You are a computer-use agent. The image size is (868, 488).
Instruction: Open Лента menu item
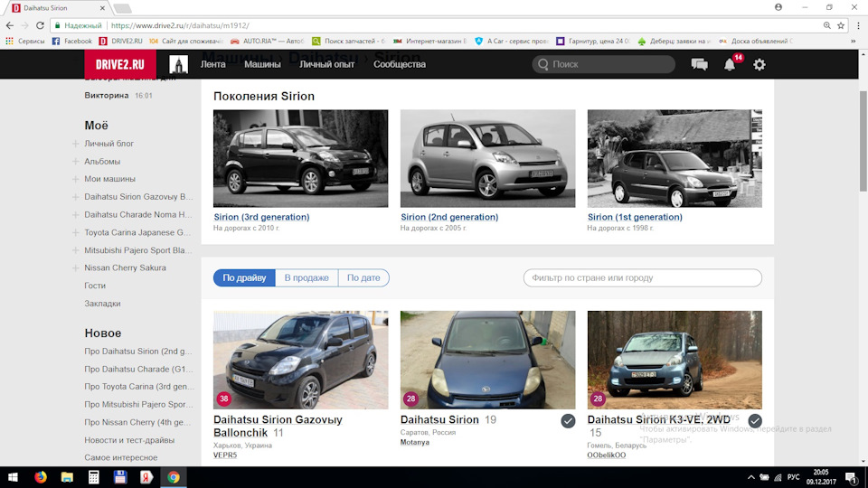(x=212, y=64)
